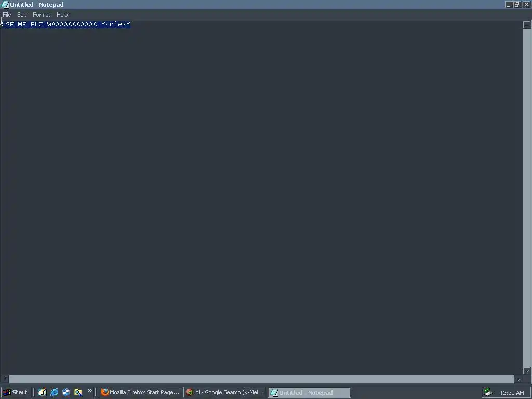Click the vertical scrollbar down arrow
532x399 pixels.
click(527, 371)
